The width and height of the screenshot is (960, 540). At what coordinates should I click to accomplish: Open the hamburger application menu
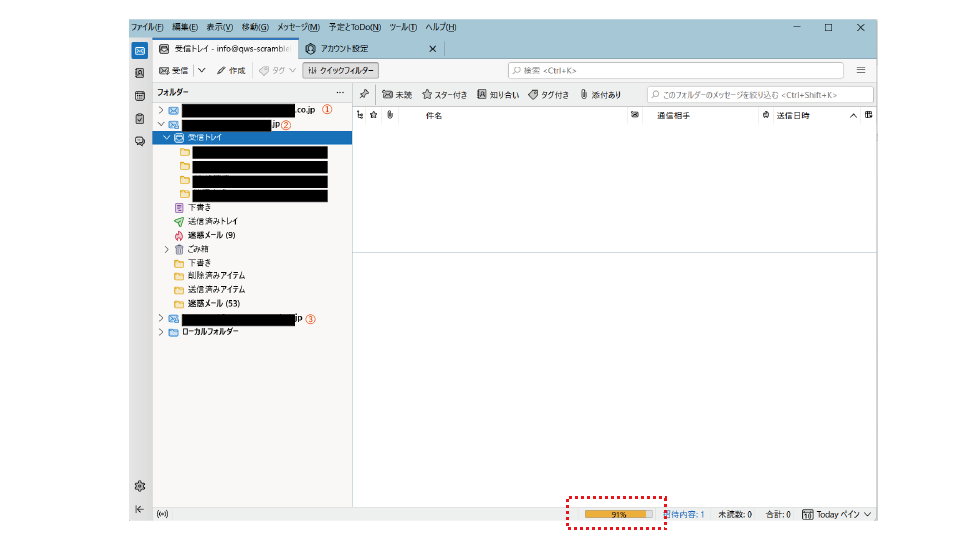click(x=861, y=70)
